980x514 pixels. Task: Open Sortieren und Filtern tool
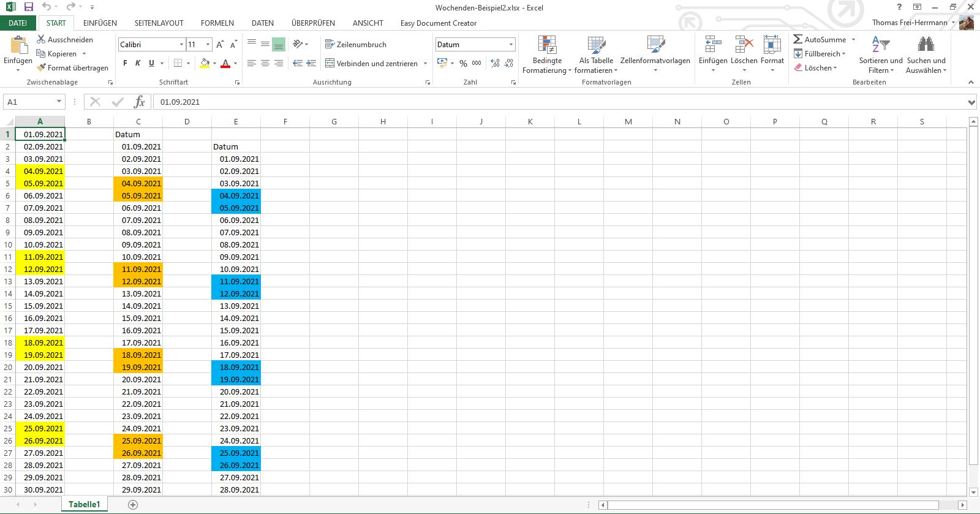point(880,45)
